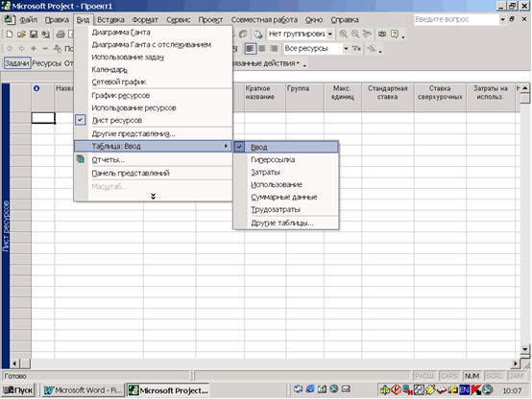Click the Microsoft Project taskbar button

(168, 390)
